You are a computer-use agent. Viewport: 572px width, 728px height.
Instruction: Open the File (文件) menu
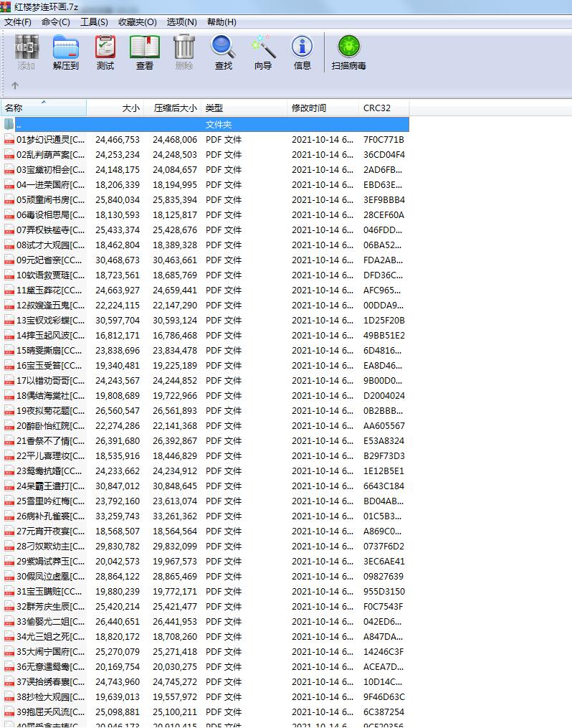(18, 22)
